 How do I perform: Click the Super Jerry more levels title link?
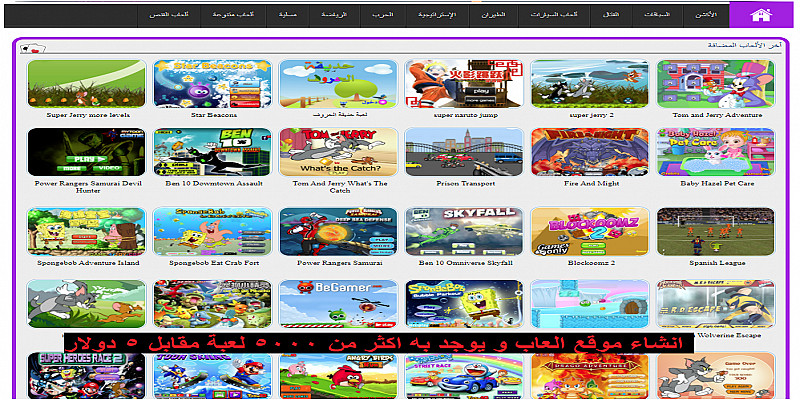click(88, 115)
